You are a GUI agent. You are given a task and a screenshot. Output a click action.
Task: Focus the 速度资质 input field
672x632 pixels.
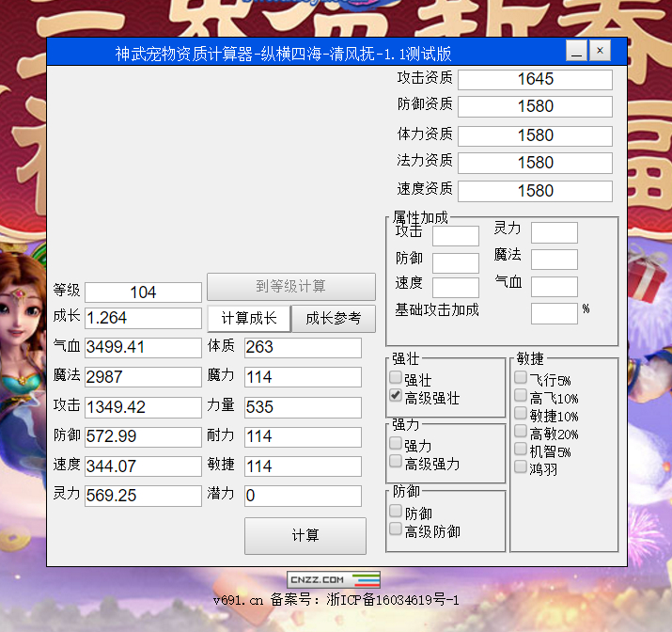pyautogui.click(x=535, y=191)
